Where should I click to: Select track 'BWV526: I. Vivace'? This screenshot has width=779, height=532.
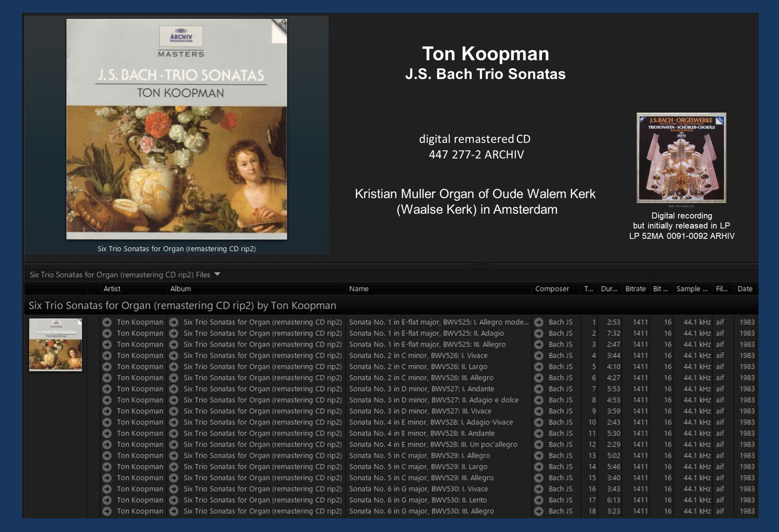click(418, 355)
